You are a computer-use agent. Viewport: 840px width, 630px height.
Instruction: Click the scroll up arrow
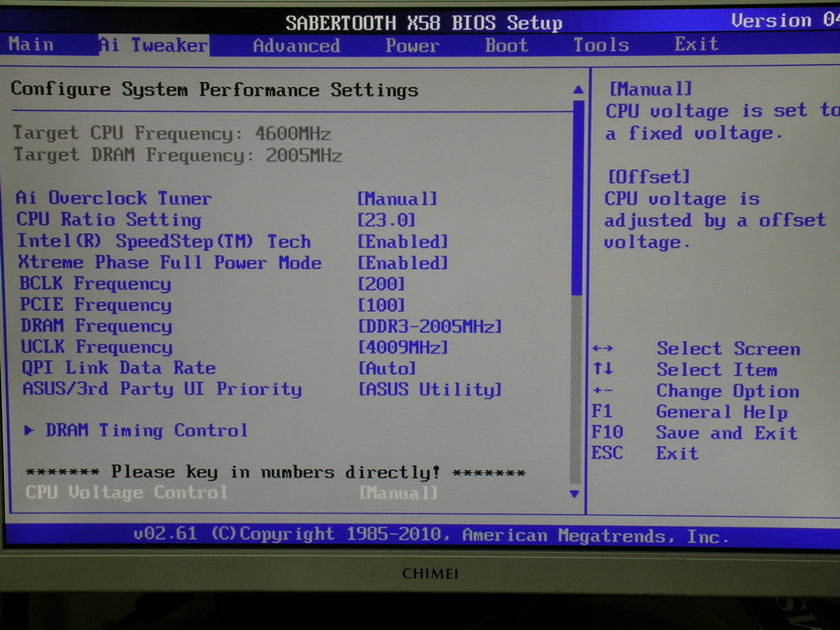point(578,89)
